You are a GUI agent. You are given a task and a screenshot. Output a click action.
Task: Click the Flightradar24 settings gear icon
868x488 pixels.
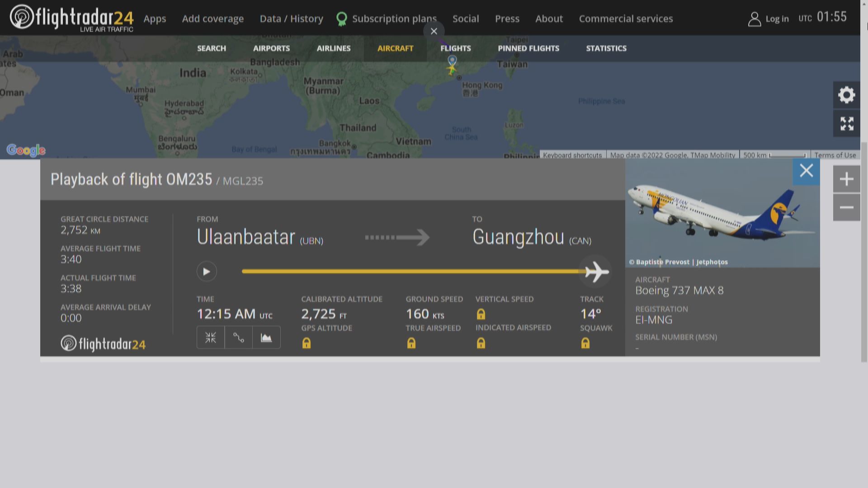[847, 95]
